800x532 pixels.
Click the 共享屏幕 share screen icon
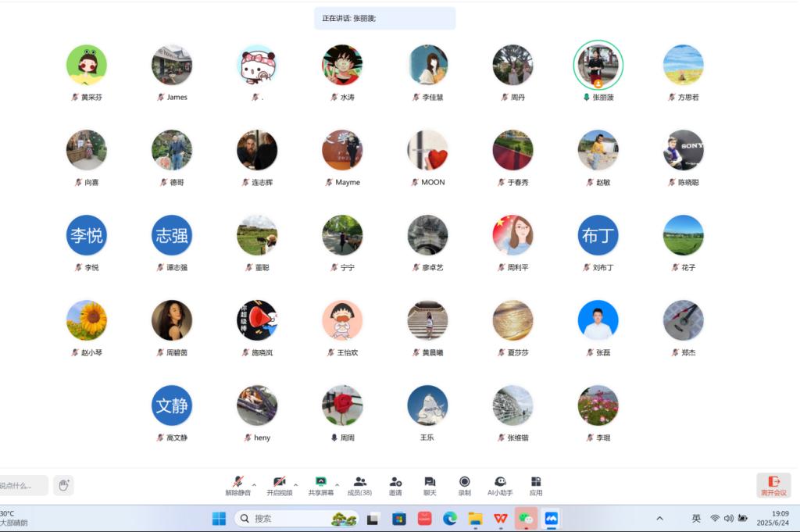pyautogui.click(x=320, y=483)
